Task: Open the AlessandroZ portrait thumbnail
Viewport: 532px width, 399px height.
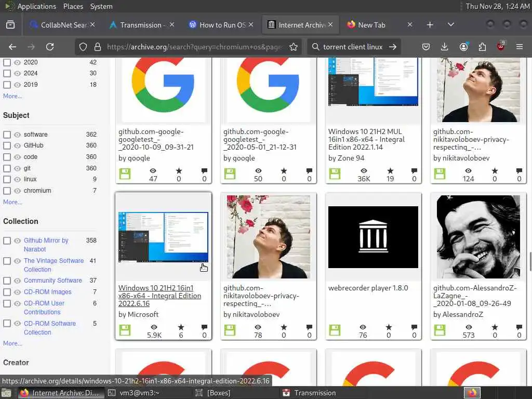Action: pos(478,237)
